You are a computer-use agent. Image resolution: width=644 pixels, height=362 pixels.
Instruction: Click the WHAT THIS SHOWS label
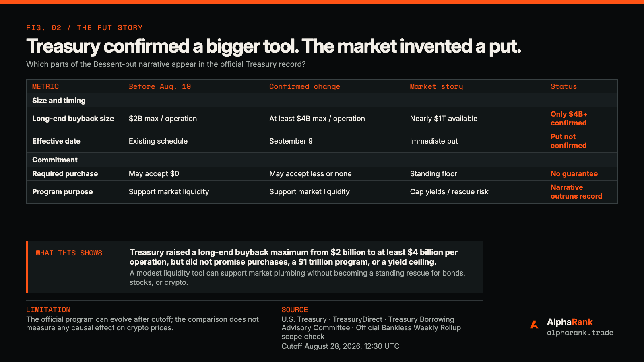69,253
